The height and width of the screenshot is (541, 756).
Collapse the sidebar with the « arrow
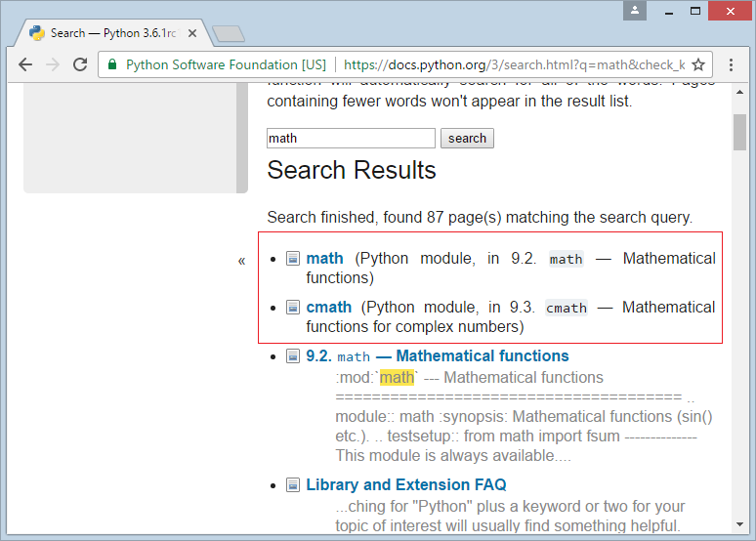point(241,261)
